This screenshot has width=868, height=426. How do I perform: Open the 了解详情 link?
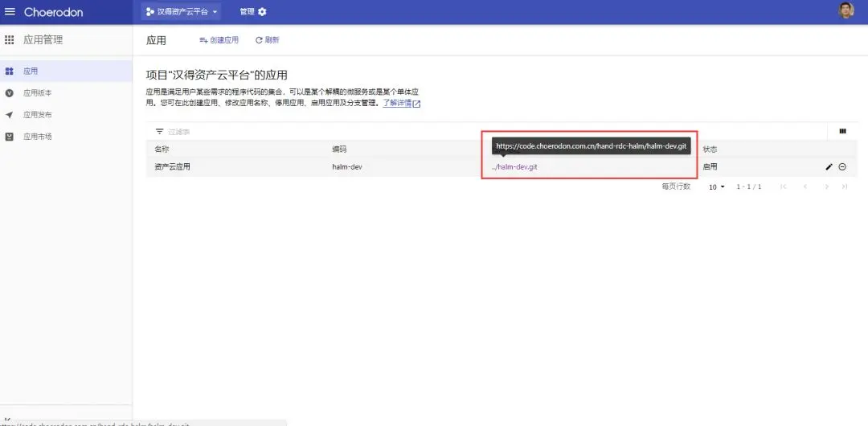coord(402,103)
